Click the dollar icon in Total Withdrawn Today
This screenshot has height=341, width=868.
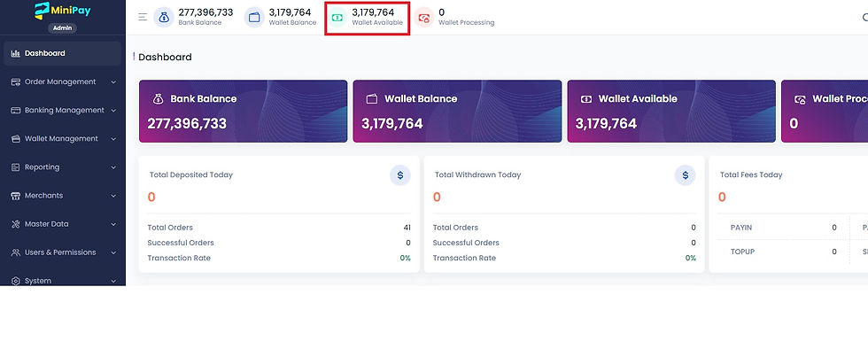pos(686,175)
